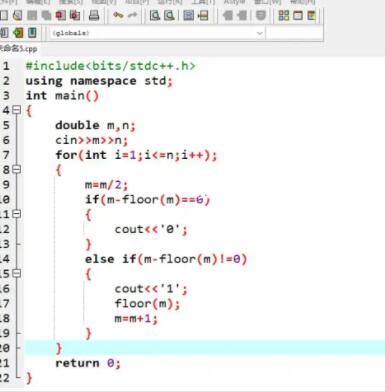Close the current file using the toolbar
The width and height of the screenshot is (385, 392).
point(61,15)
